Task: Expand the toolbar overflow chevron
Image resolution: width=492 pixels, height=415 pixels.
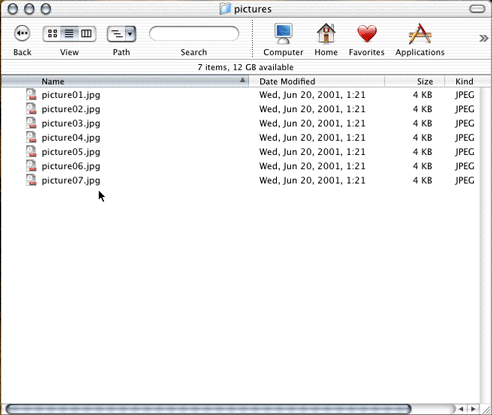Action: point(483,38)
